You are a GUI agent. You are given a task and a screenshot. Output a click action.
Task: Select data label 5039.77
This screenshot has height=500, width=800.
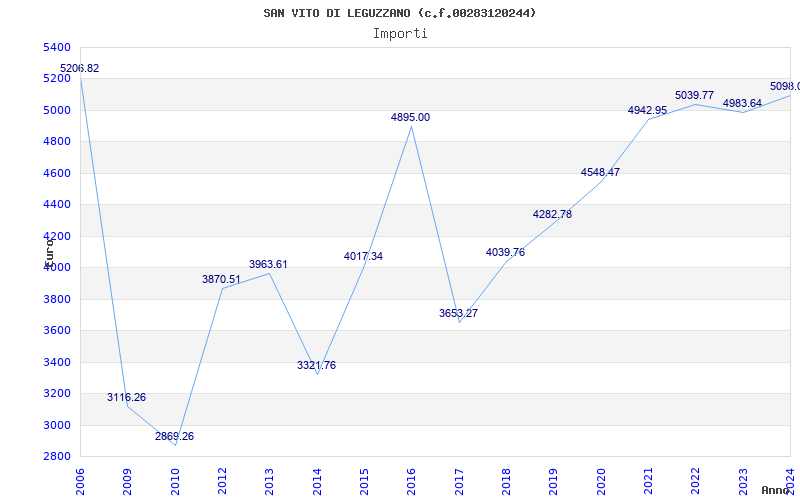coord(694,95)
